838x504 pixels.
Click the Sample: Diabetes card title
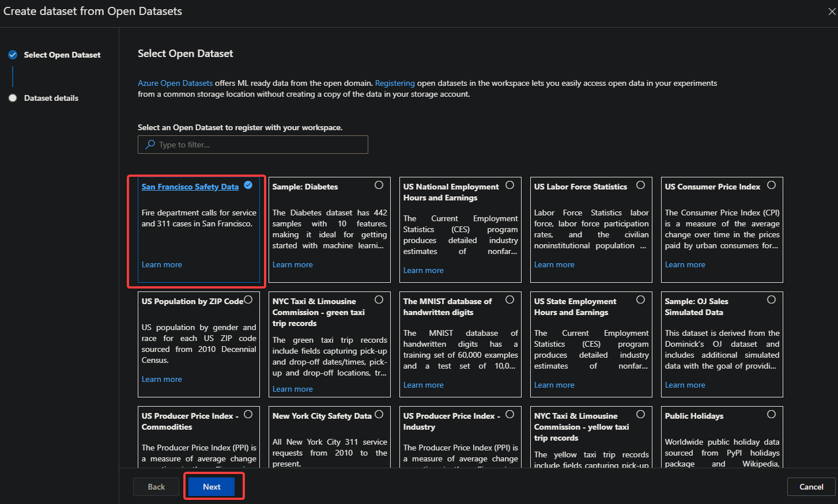pos(305,187)
